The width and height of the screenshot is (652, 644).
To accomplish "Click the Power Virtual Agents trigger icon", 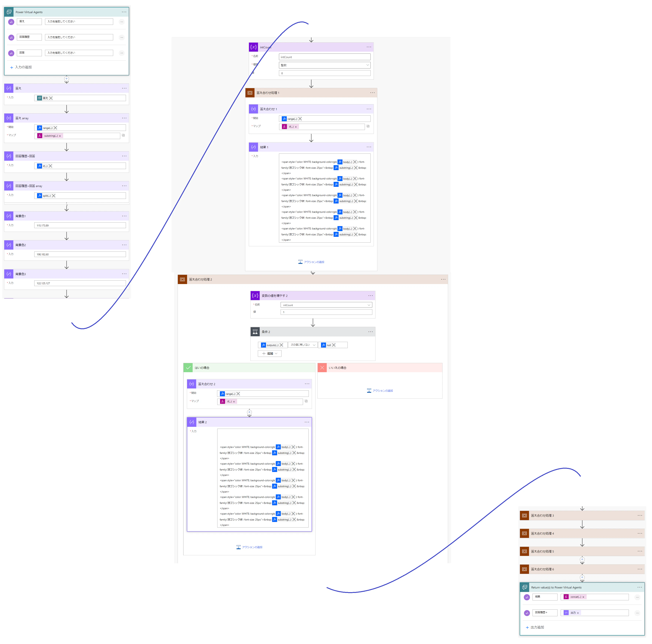I will [9, 12].
